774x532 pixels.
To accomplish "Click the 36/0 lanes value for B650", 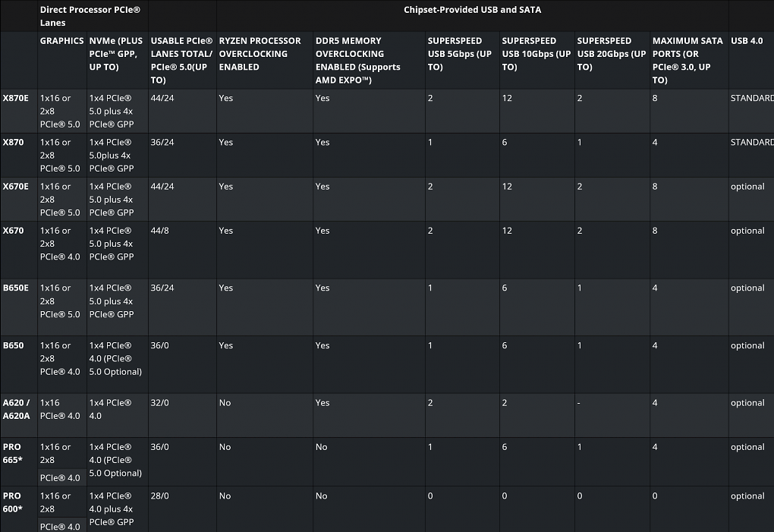I will pos(159,345).
